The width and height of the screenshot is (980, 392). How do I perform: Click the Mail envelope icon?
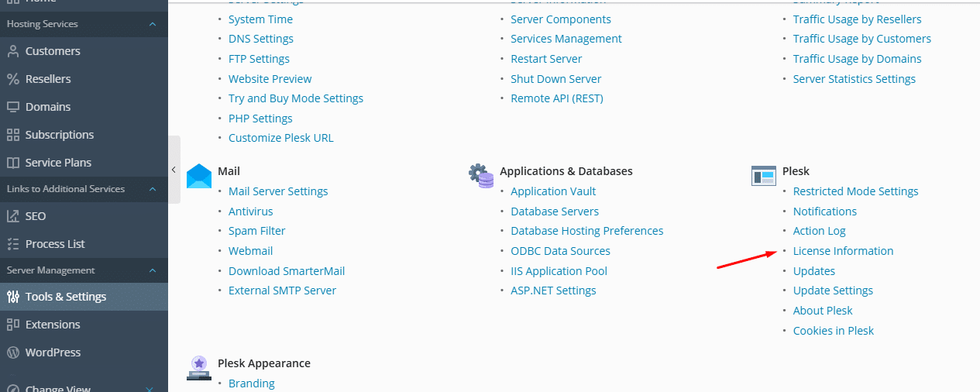(x=199, y=176)
